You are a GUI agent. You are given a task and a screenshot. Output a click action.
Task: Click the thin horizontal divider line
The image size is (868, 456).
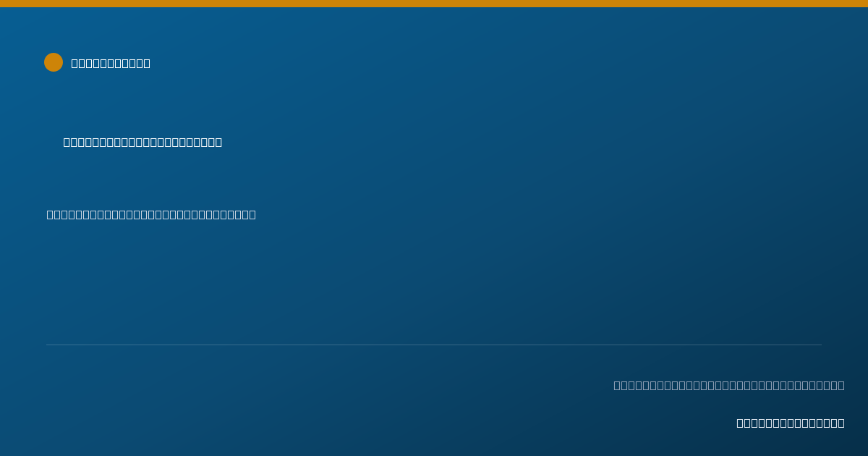pyautogui.click(x=434, y=345)
